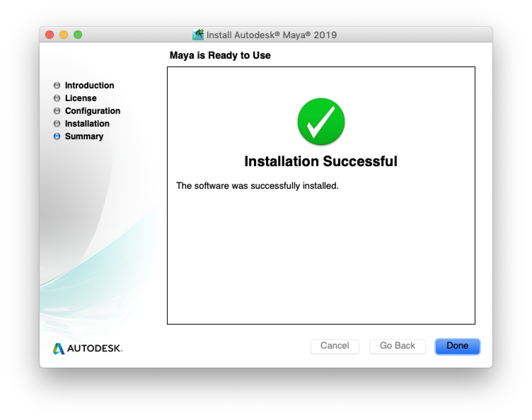The height and width of the screenshot is (420, 532).
Task: Select the Summary step in sidebar
Action: 84,136
